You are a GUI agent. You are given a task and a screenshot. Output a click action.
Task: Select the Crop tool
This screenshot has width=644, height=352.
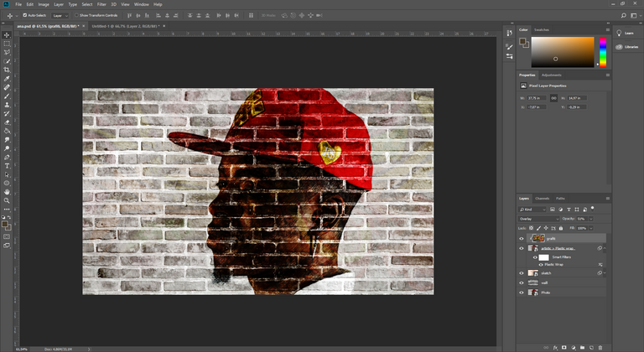pyautogui.click(x=7, y=70)
